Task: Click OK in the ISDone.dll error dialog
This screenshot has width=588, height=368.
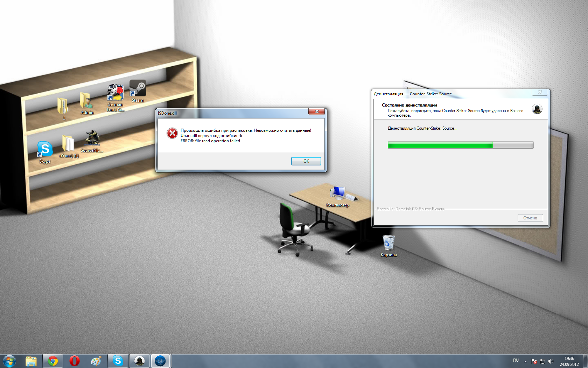Action: pos(306,161)
